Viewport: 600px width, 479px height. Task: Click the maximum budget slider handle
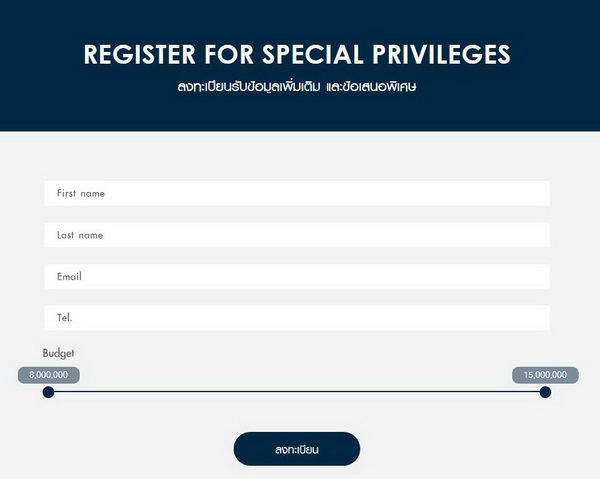click(545, 392)
